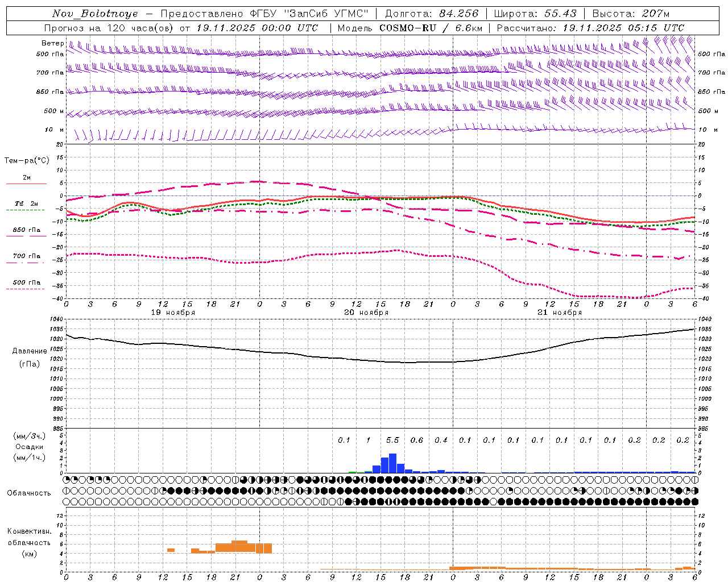The width and height of the screenshot is (728, 582).
Task: Select the 0.6 precipitation total value
Action: click(x=417, y=440)
